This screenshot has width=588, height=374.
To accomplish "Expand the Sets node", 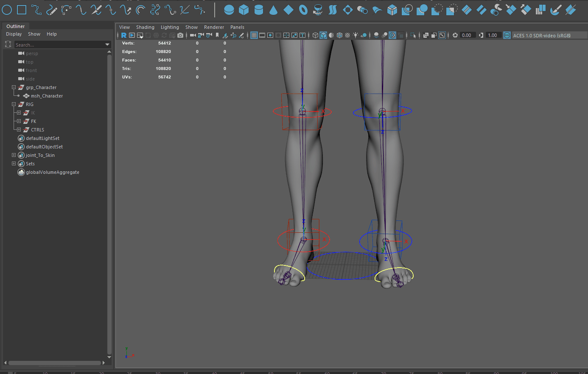I will [x=14, y=164].
